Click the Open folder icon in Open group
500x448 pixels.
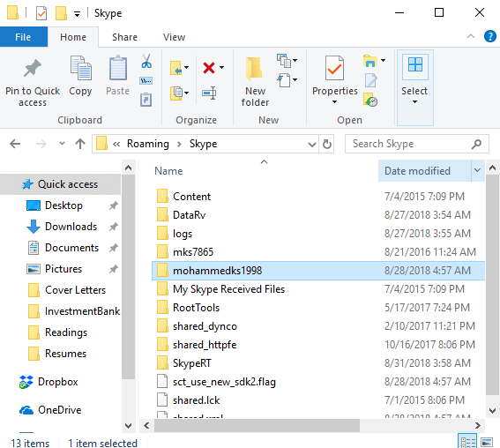(x=369, y=61)
